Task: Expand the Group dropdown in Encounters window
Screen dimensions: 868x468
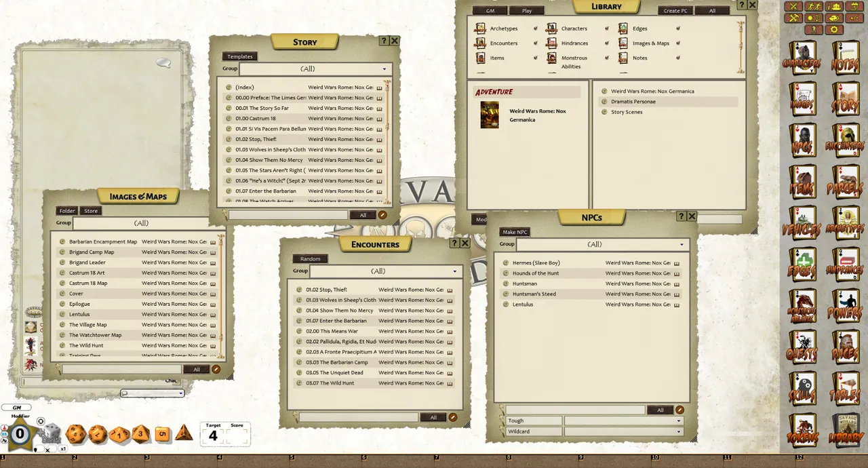Action: 386,271
